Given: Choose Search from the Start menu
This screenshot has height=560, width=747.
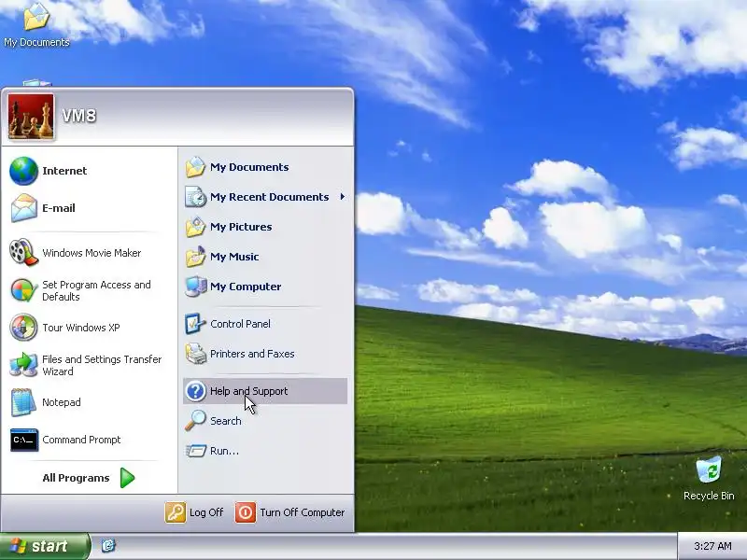Looking at the screenshot, I should (265, 421).
